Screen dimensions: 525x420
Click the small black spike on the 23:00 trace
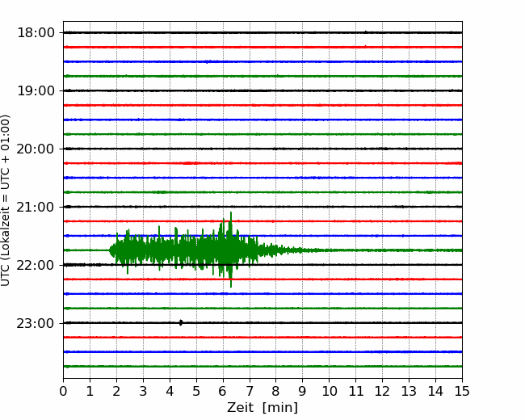(x=181, y=322)
